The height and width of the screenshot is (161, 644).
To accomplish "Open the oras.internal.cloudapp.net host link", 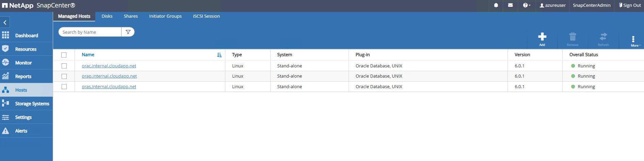I will [109, 87].
